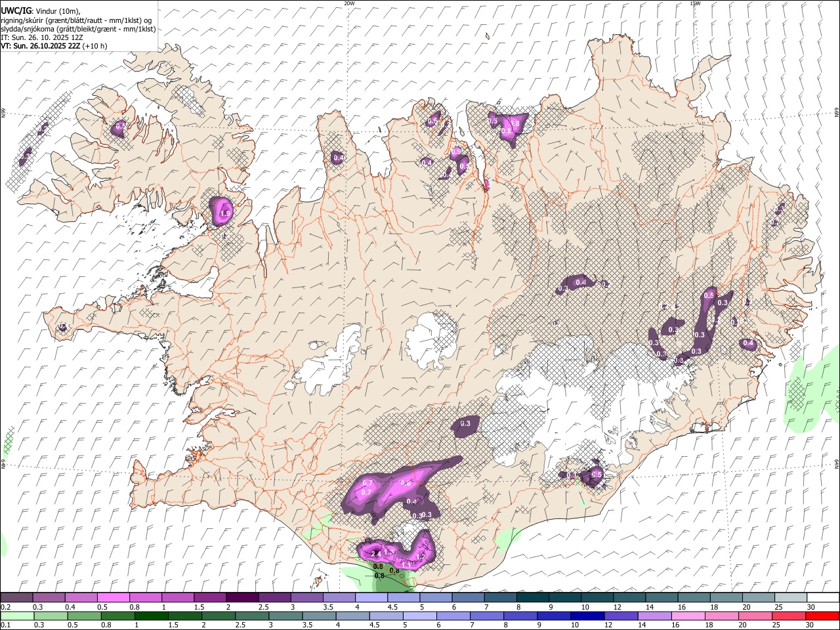
Task: Select the dark magenta 1.5 snow legend swatch
Action: [x=209, y=598]
